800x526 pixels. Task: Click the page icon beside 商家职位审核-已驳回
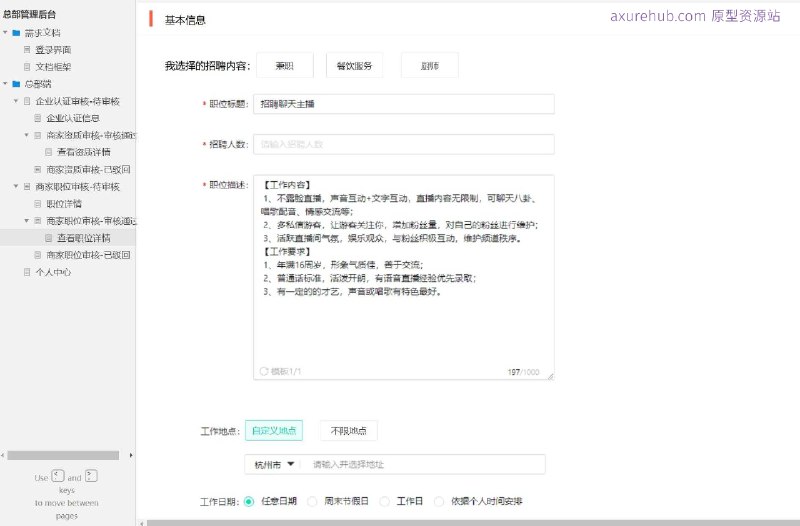[38, 255]
